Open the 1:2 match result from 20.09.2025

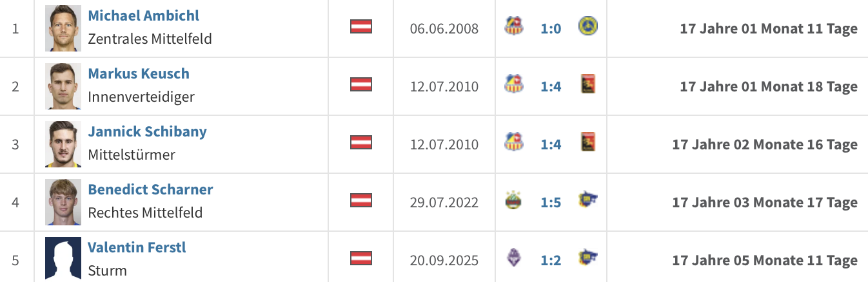click(x=551, y=261)
